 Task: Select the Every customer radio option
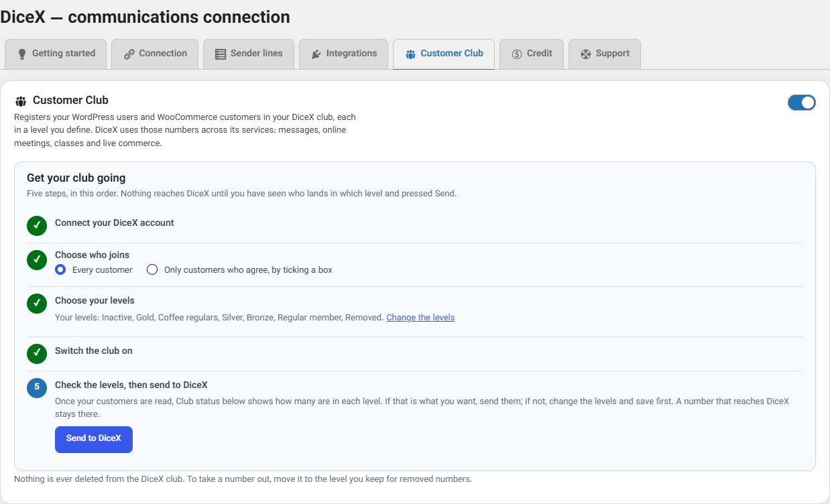[x=60, y=269]
